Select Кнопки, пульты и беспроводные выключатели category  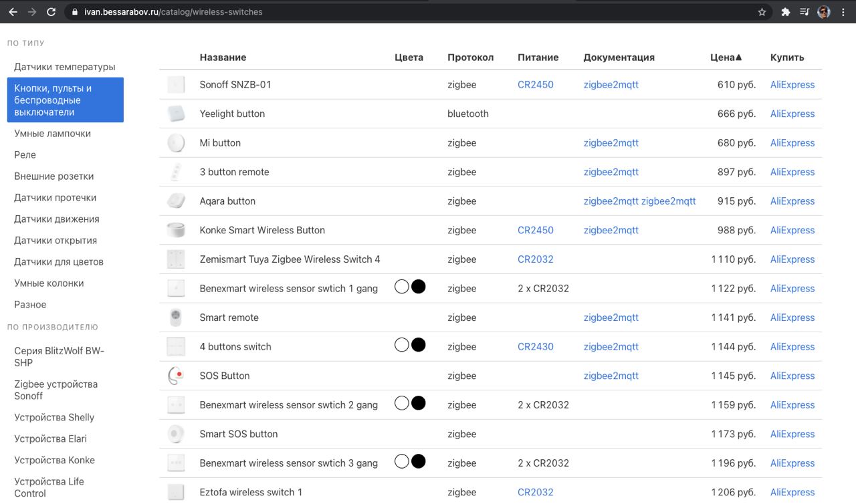point(65,100)
